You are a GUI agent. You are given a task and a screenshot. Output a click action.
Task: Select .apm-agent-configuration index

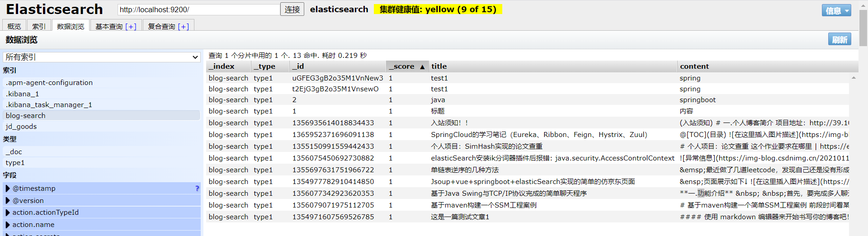point(102,82)
